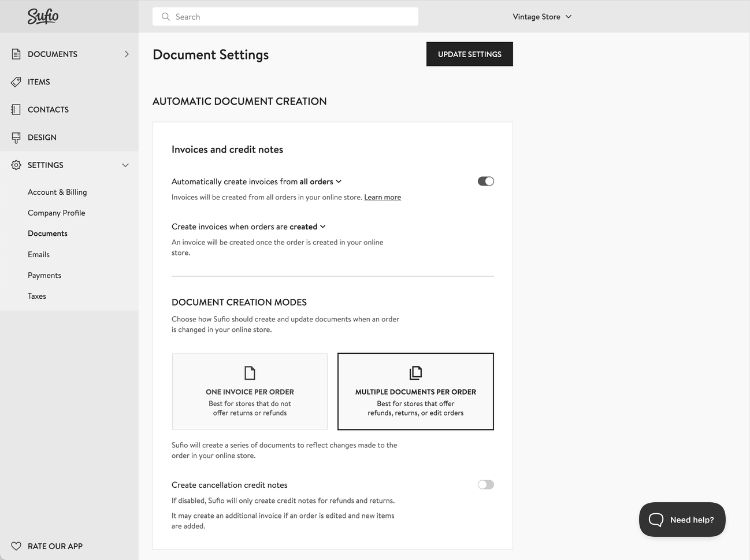The width and height of the screenshot is (750, 560).
Task: Expand the Documents sidebar chevron
Action: click(127, 54)
